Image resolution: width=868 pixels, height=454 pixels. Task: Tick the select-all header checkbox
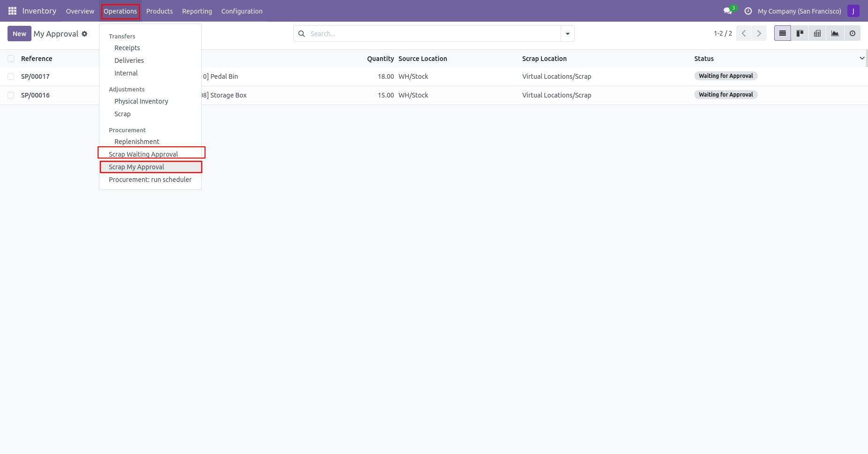click(11, 59)
